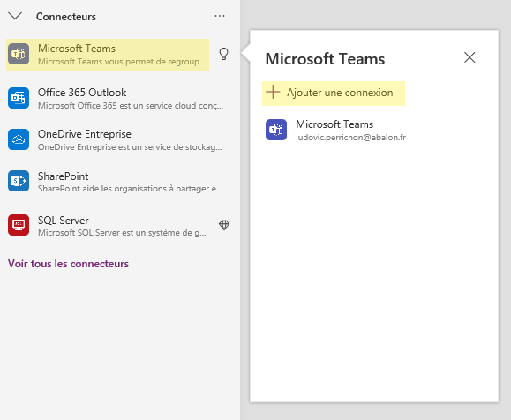Select the OneDrive Entreprise list item title
This screenshot has width=511, height=420.
pyautogui.click(x=85, y=134)
